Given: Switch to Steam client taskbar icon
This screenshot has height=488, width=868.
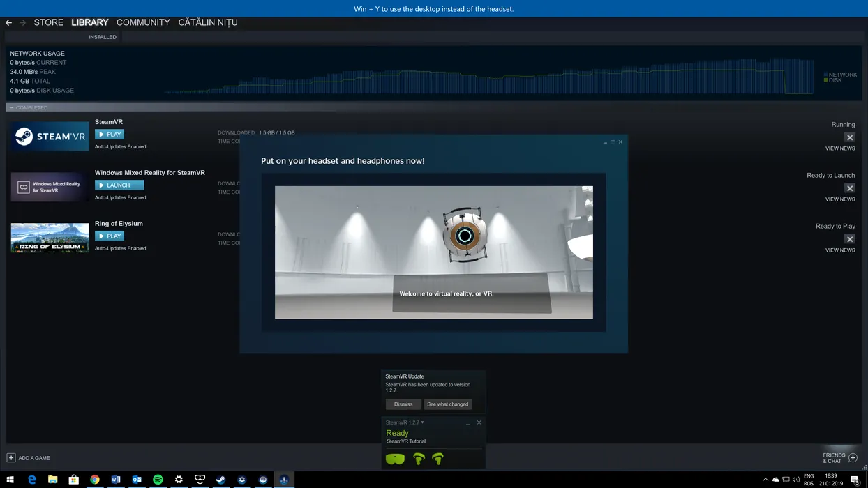Looking at the screenshot, I should coord(220,480).
